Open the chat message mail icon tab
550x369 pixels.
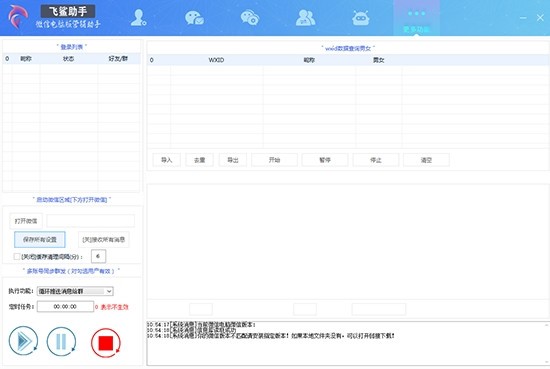(x=194, y=18)
